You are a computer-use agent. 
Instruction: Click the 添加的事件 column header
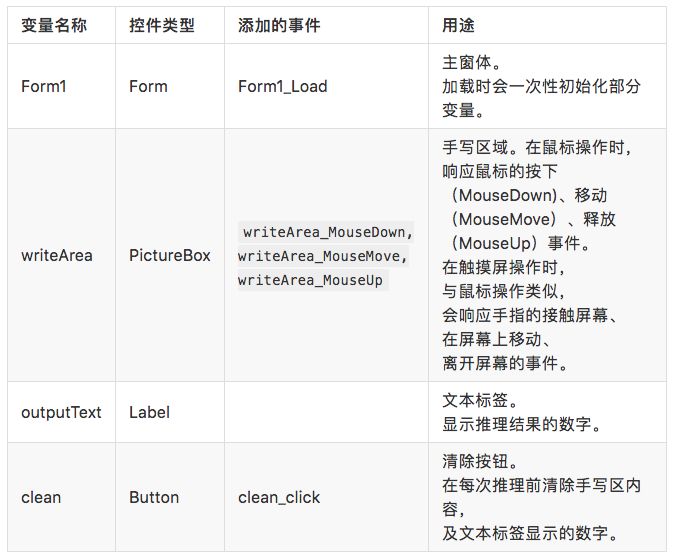279,25
